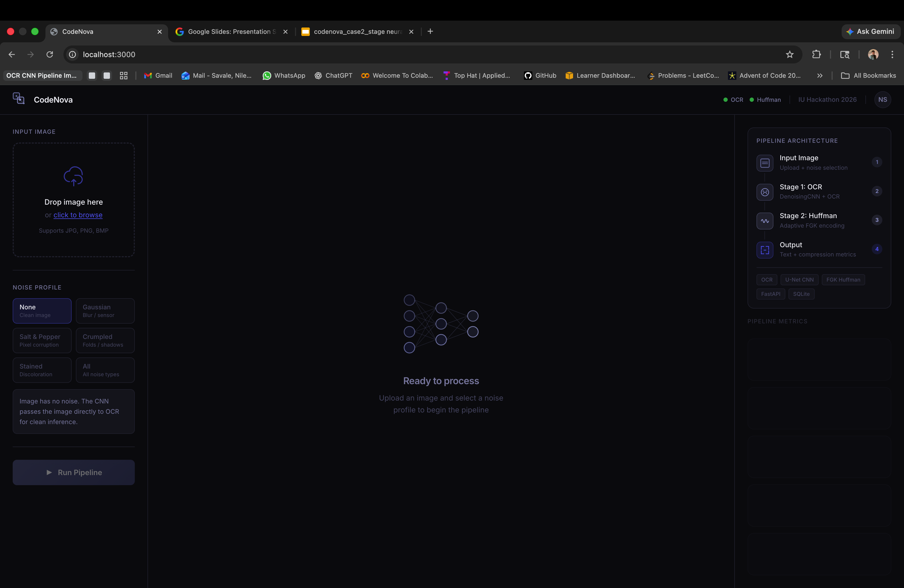Click the Stage 1 OCR step icon

(x=765, y=192)
